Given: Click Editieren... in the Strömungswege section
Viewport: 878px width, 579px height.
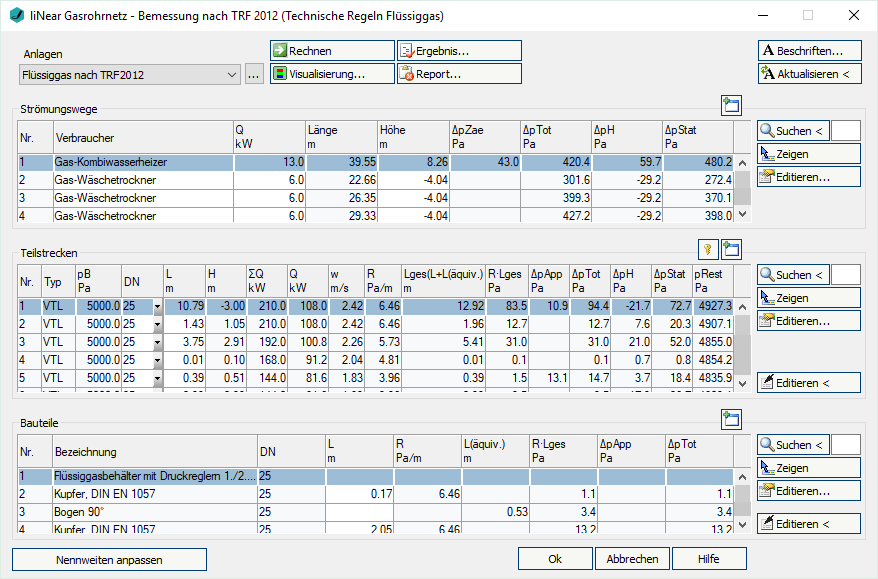Looking at the screenshot, I should [x=809, y=177].
